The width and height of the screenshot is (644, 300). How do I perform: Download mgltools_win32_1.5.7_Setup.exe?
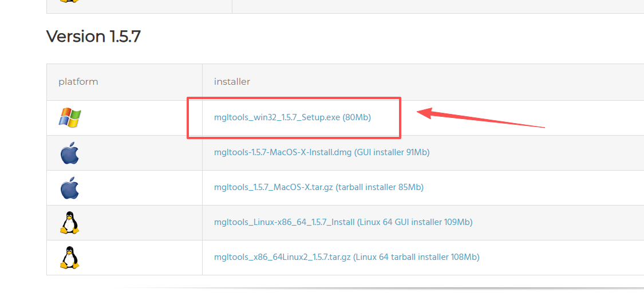(277, 117)
